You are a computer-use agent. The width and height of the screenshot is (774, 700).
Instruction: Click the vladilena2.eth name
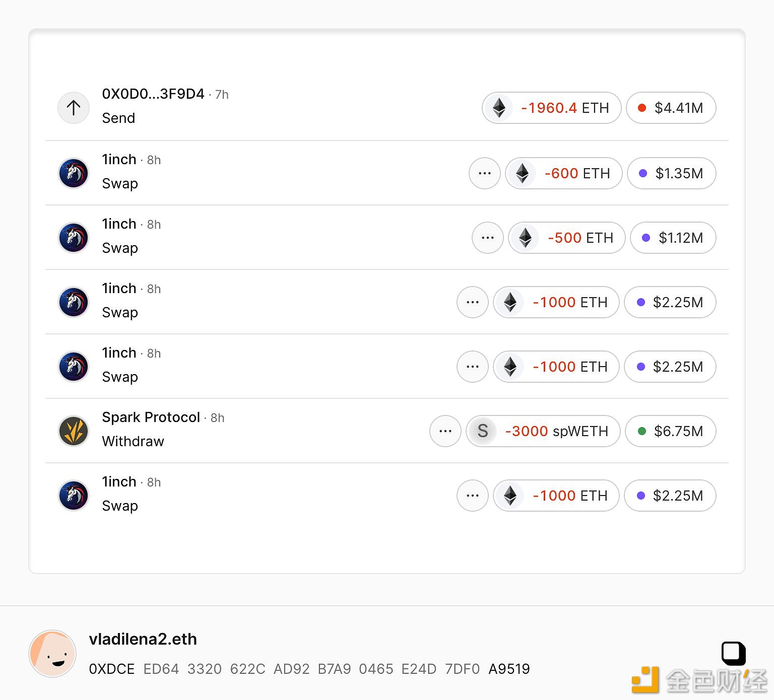click(143, 639)
